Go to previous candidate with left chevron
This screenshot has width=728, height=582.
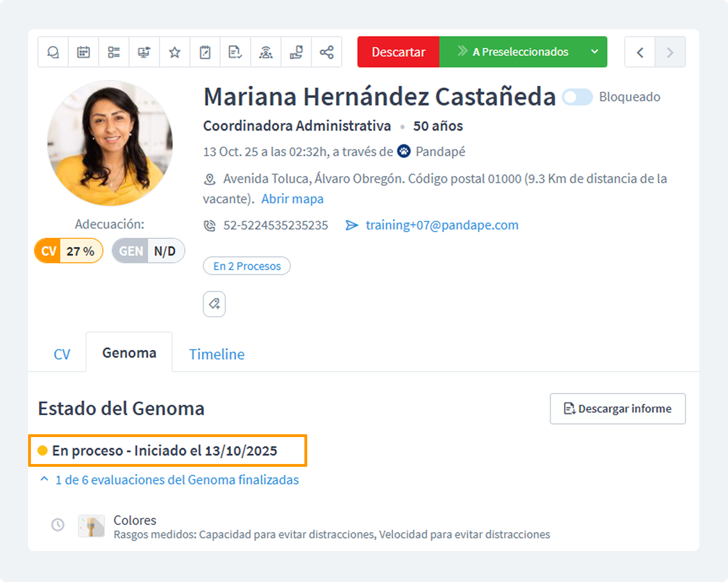click(640, 52)
